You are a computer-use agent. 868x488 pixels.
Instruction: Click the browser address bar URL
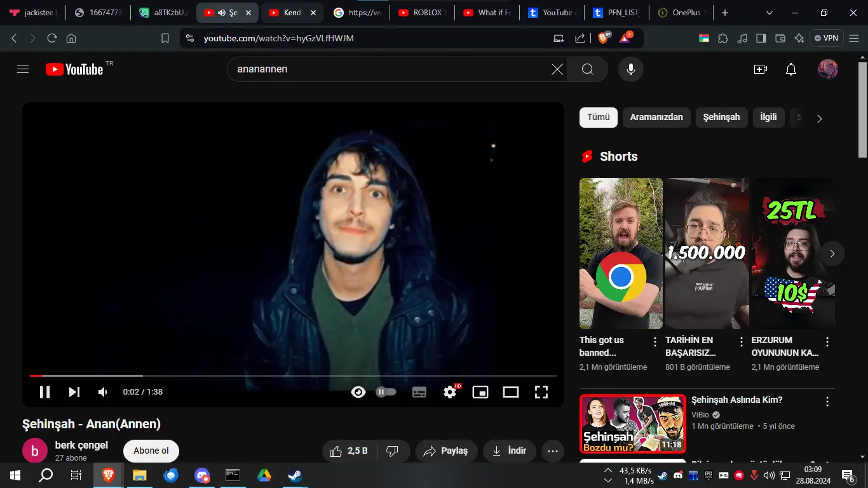[278, 38]
